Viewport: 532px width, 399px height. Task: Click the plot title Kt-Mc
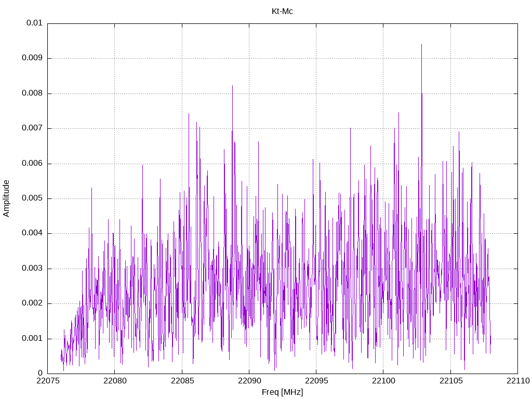[282, 11]
